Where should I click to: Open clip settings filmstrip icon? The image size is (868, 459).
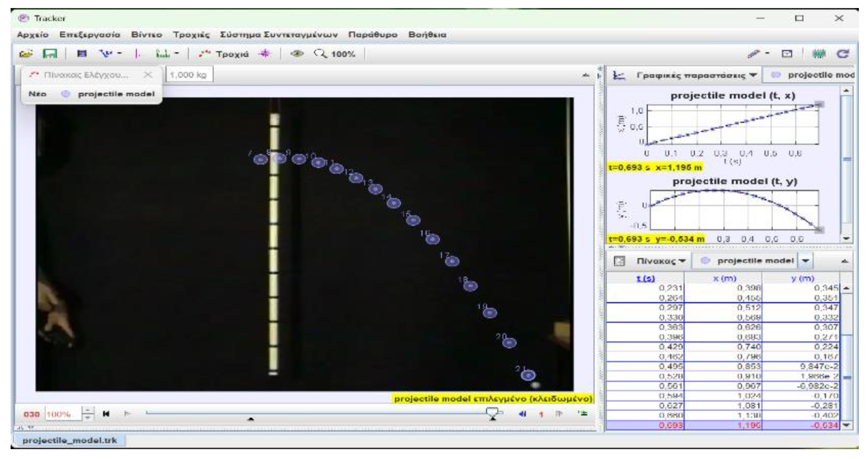[x=82, y=54]
